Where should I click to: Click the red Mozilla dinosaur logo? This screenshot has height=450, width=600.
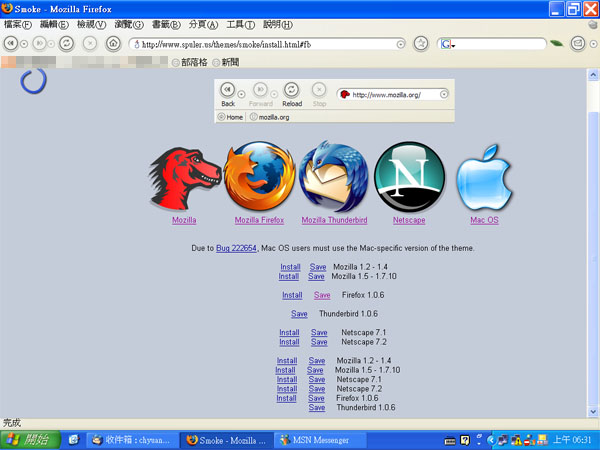[x=184, y=177]
